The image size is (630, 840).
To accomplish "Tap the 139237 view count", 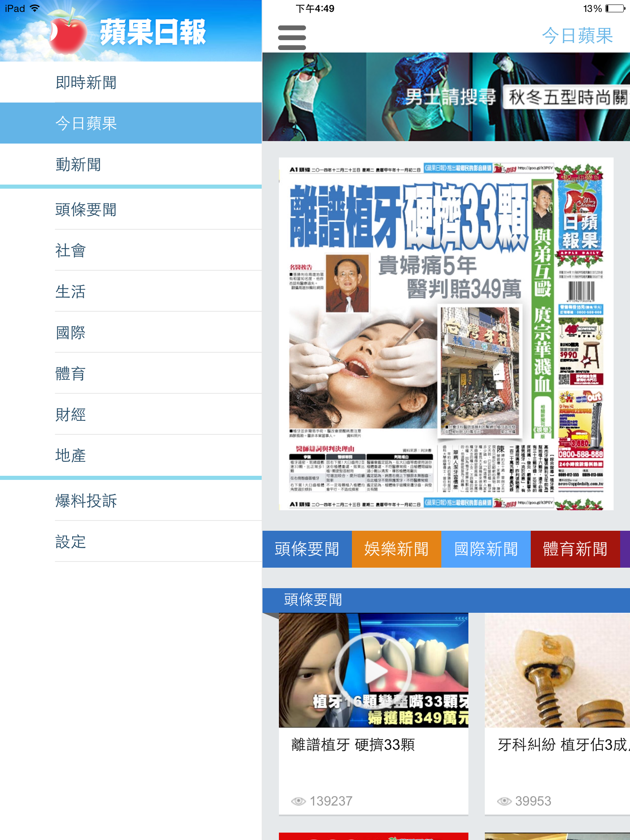I will tap(331, 801).
